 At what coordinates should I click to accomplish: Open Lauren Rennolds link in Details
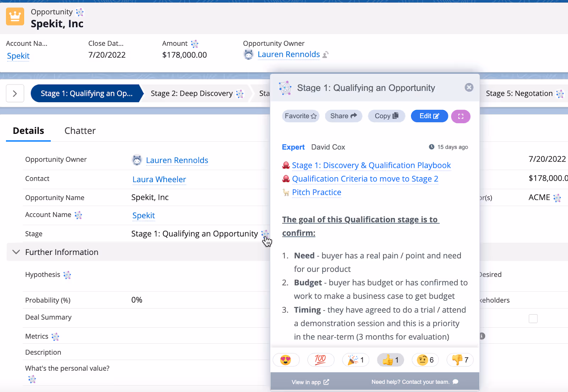click(x=177, y=160)
